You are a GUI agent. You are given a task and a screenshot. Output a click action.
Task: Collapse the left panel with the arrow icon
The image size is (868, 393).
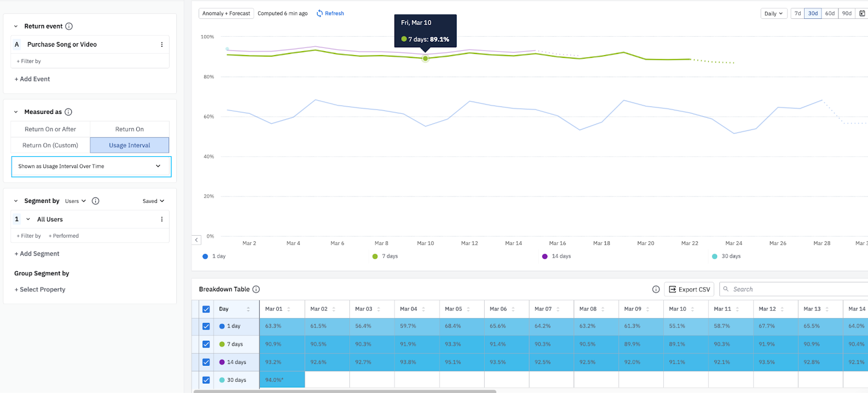196,240
